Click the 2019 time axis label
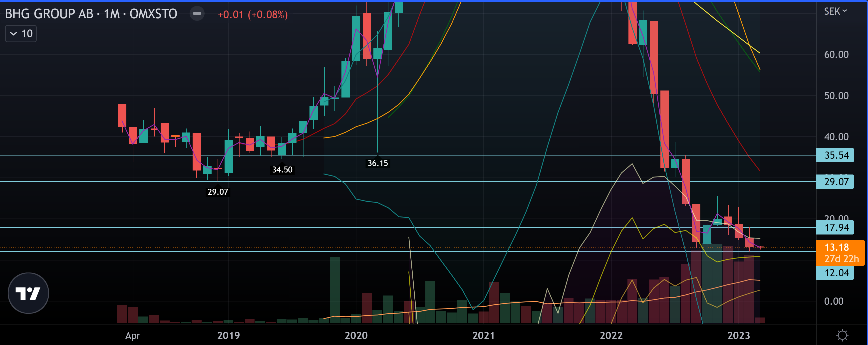This screenshot has width=868, height=345. click(229, 335)
